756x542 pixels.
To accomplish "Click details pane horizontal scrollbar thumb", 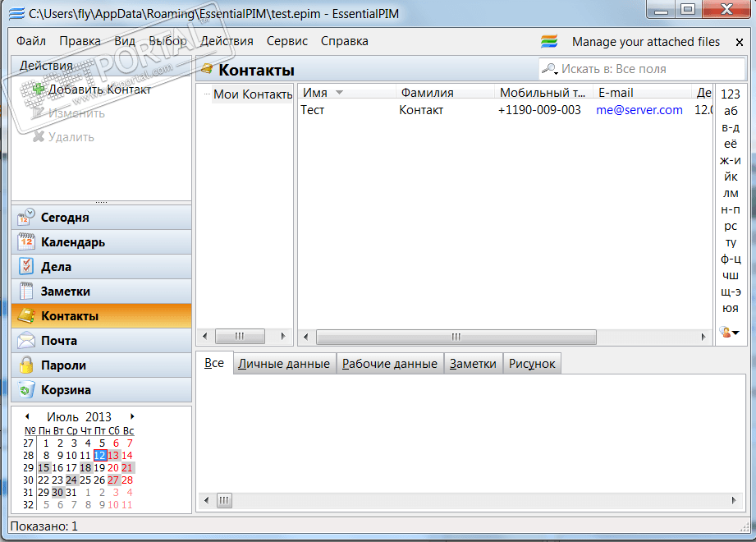I will pyautogui.click(x=224, y=500).
